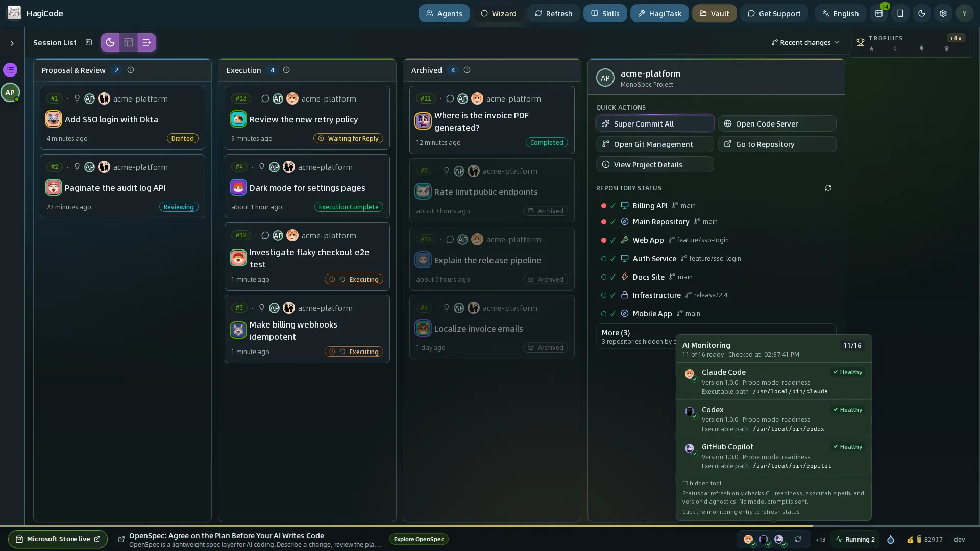This screenshot has width=980, height=551.
Task: Click the small panel icon beside Session List
Action: [89, 42]
